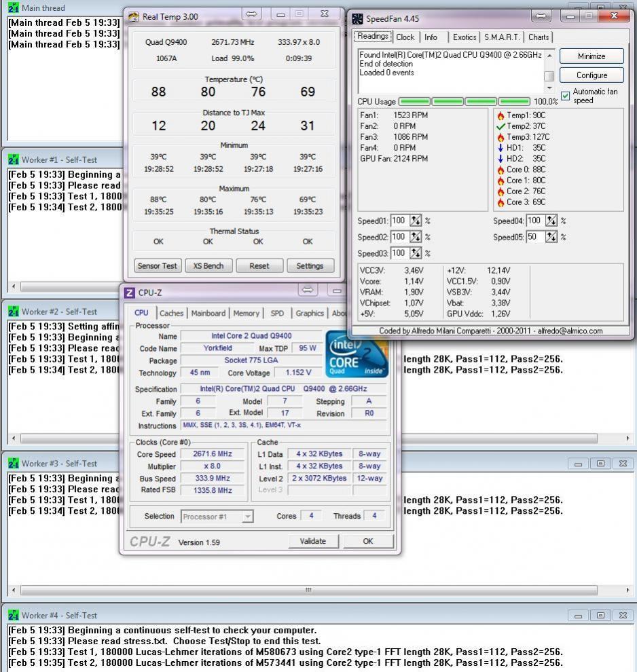Restore the Worker #3 child window
Screen dimensions: 637x672
pyautogui.click(x=600, y=464)
